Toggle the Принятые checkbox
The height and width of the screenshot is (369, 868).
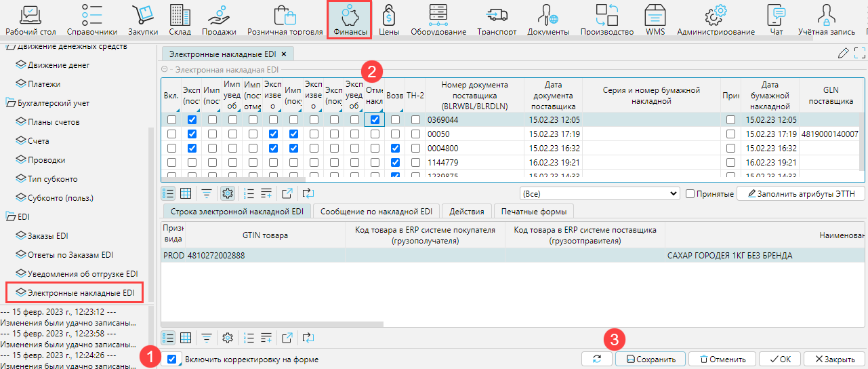(x=690, y=194)
